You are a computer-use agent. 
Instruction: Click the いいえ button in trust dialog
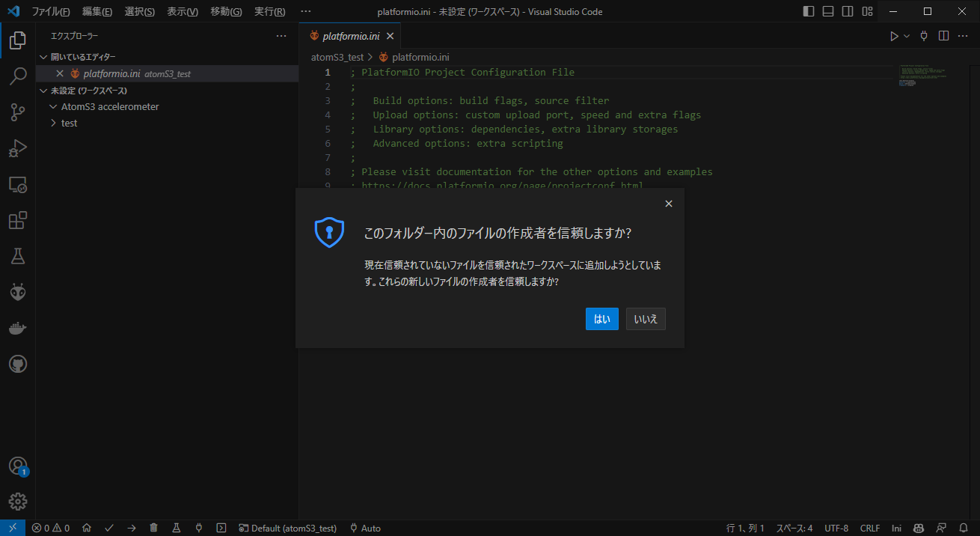646,319
